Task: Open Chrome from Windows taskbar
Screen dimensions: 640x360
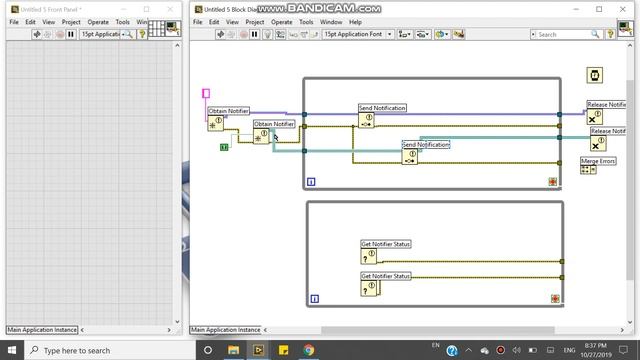Action: 309,350
